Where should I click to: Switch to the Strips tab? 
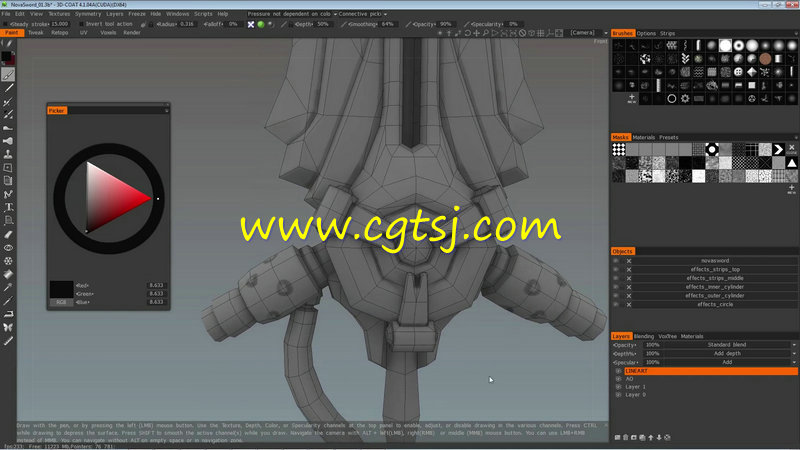tap(667, 34)
